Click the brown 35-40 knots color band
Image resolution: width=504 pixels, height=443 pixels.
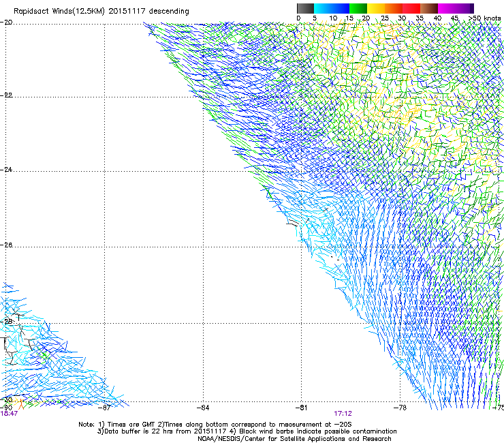(429, 8)
